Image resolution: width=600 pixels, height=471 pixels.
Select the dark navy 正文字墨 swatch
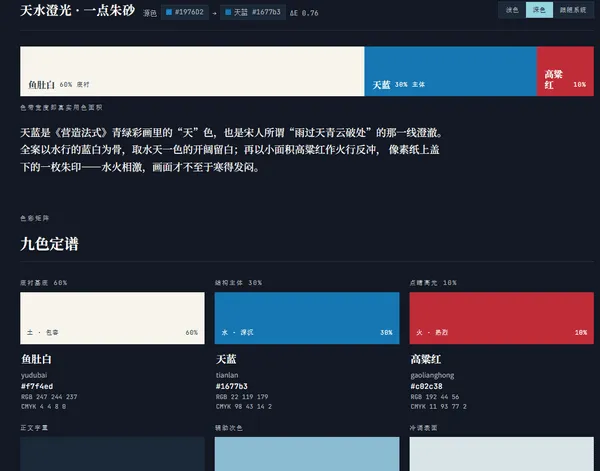pos(112,454)
